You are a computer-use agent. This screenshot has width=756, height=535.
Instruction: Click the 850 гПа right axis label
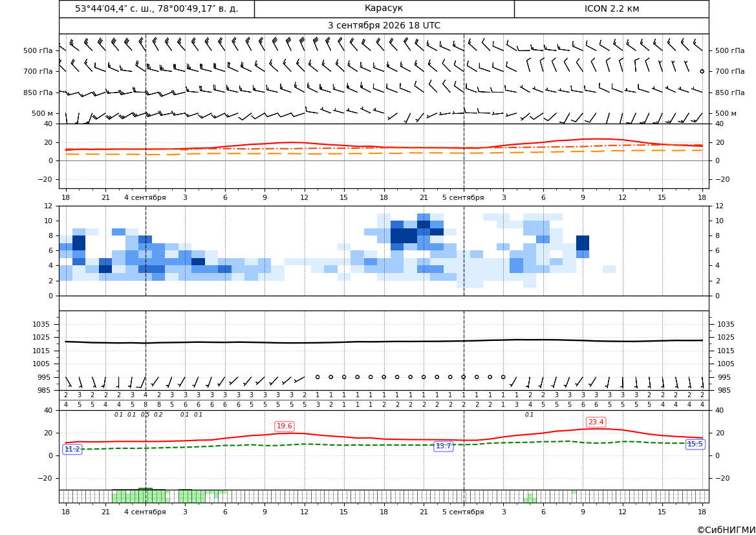[x=730, y=93]
